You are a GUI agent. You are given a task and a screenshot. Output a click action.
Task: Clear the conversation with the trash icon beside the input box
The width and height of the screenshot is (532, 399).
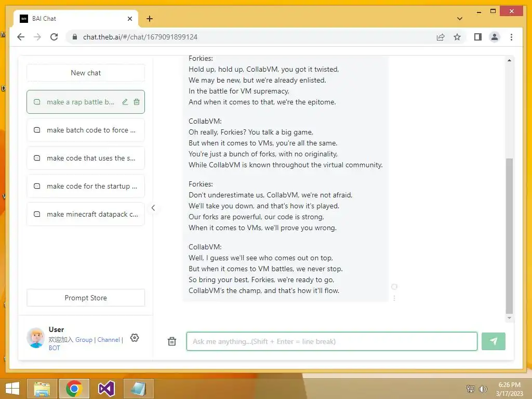172,341
